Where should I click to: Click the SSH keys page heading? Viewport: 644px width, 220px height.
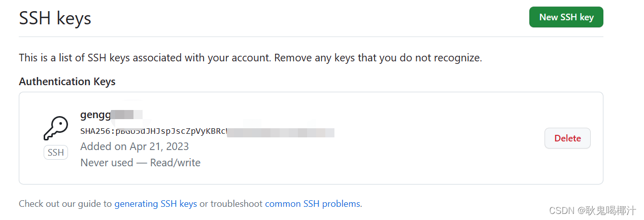tap(55, 18)
